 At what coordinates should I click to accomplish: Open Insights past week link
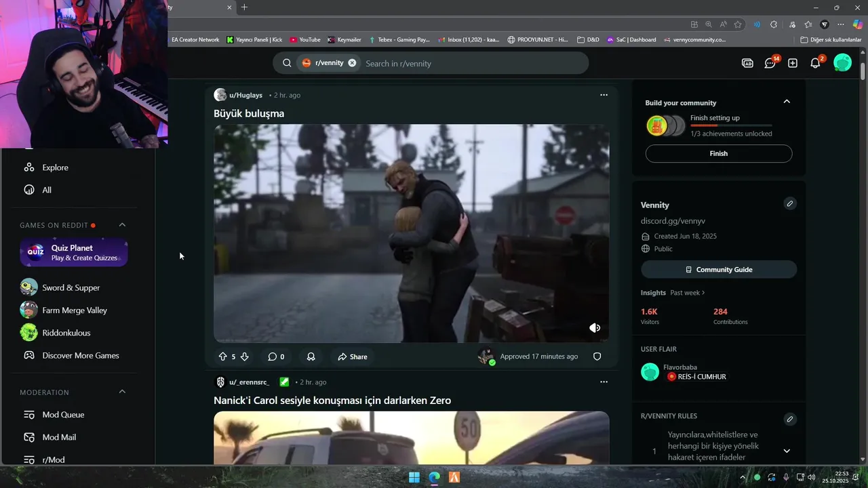coord(688,293)
